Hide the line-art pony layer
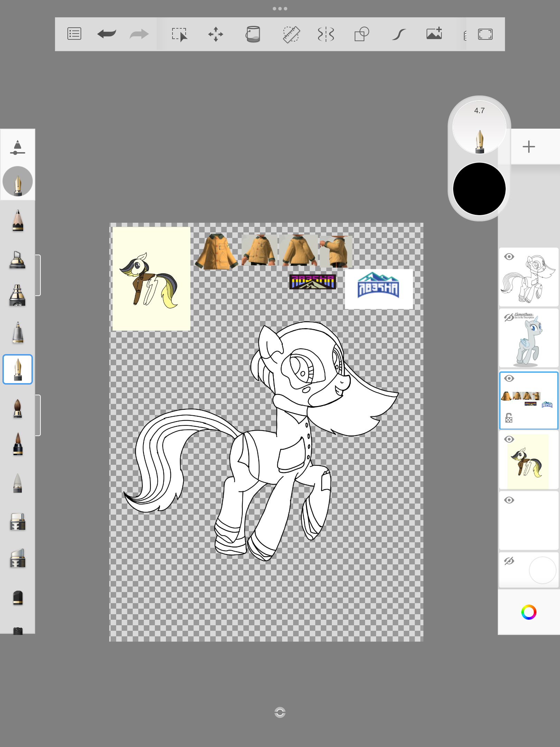 tap(509, 257)
